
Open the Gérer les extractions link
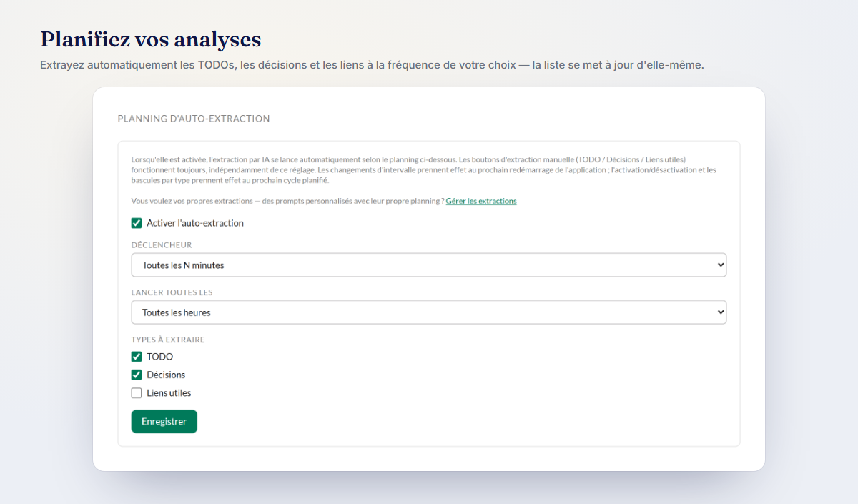coord(481,201)
